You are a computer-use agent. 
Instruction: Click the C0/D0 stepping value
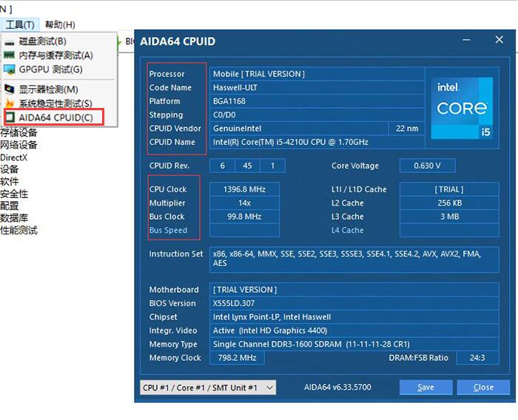317,115
